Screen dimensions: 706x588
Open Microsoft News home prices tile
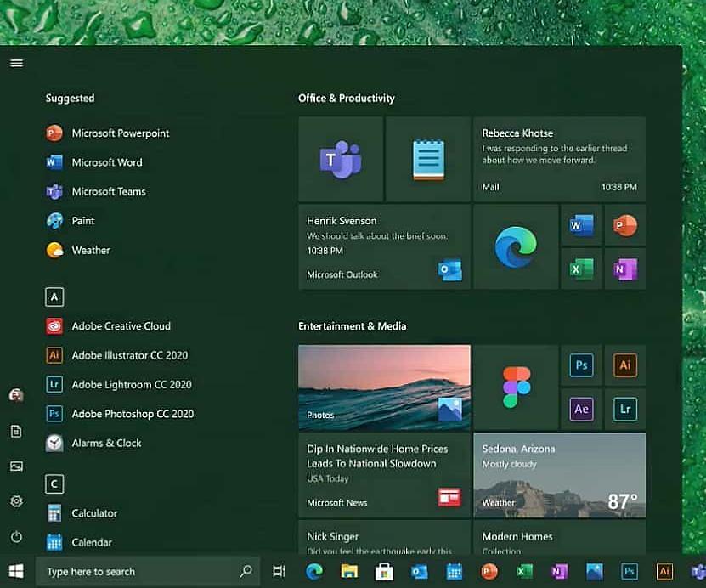pos(385,475)
